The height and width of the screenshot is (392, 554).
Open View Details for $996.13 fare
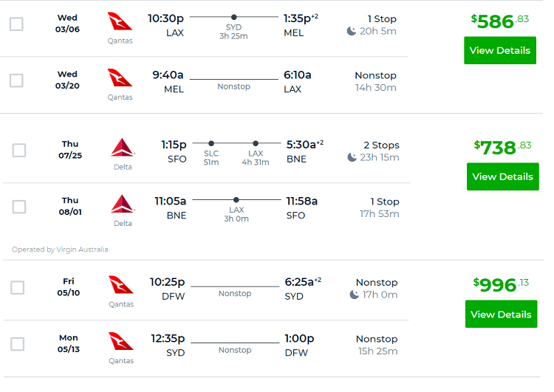501,314
